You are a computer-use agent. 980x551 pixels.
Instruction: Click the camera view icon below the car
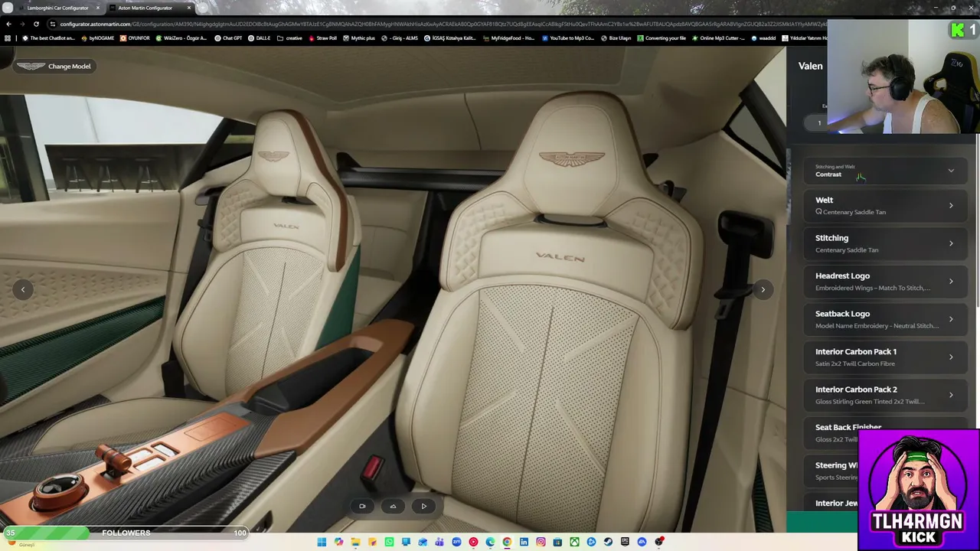point(362,506)
